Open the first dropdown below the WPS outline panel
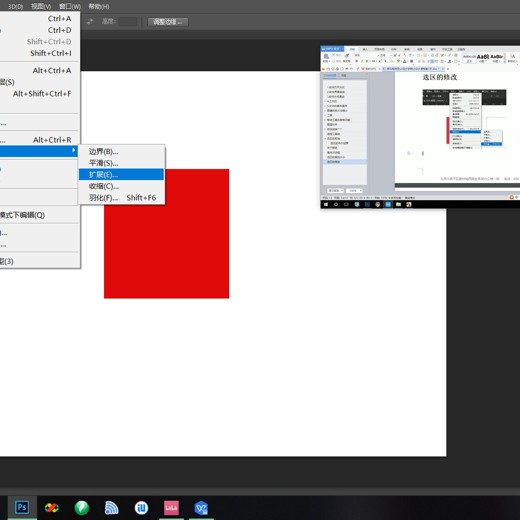This screenshot has width=520, height=520. coord(335,191)
